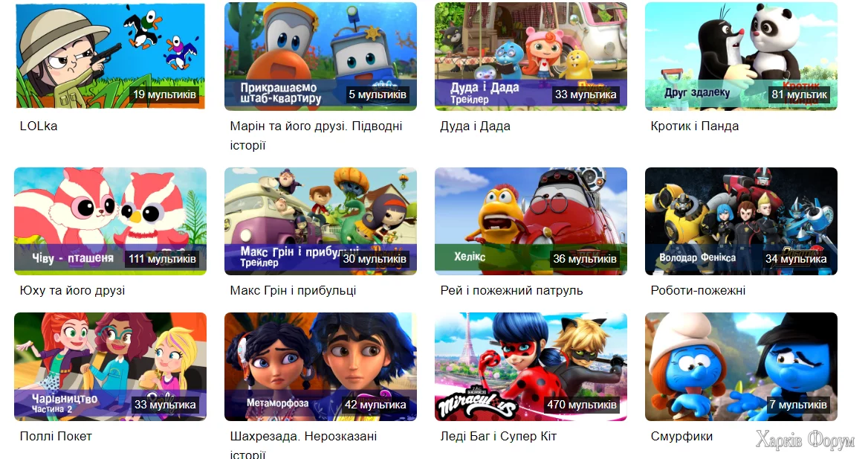This screenshot has width=868, height=459.
Task: Open the Роботи-пожежні title link
Action: tap(698, 290)
